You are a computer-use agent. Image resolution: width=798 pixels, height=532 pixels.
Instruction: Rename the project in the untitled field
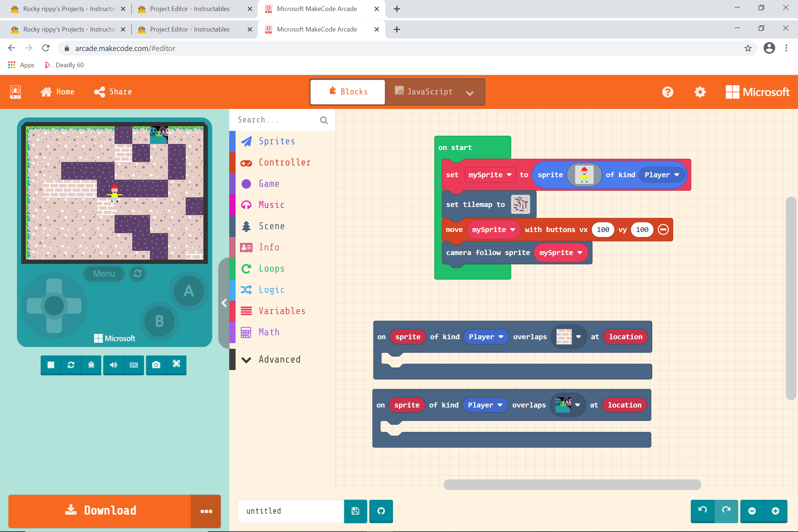point(290,511)
